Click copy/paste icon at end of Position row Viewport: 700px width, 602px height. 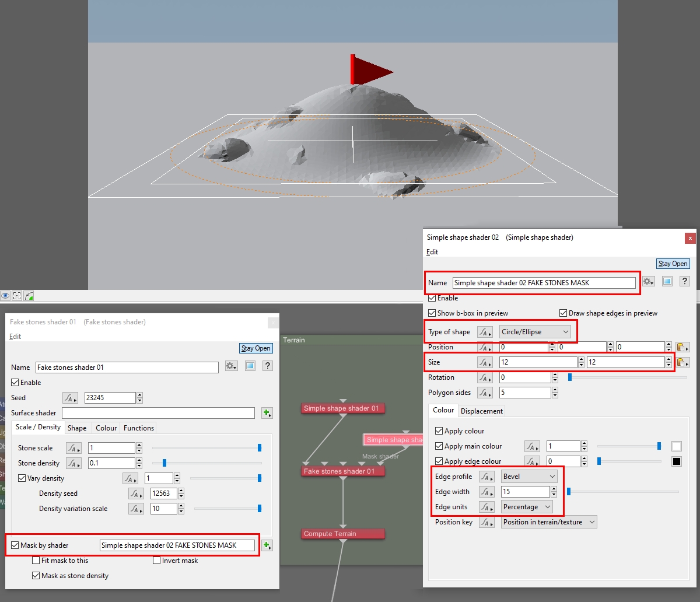point(682,347)
